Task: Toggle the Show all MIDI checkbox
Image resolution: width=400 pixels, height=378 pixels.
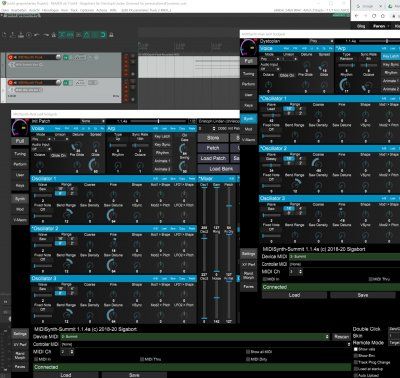Action: (248, 352)
